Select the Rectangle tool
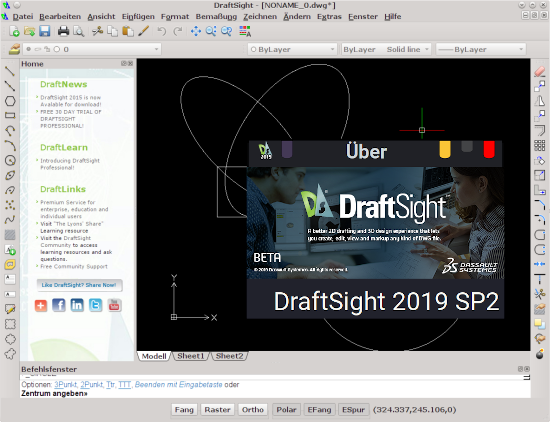This screenshot has width=550, height=422. click(x=10, y=116)
